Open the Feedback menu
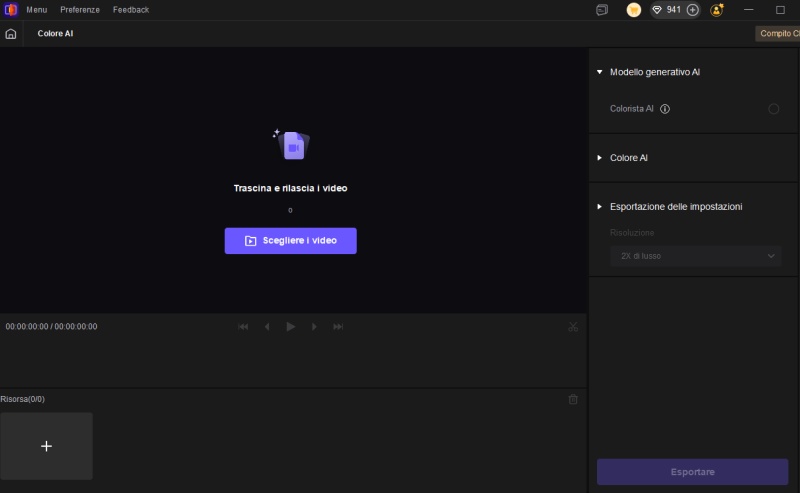 point(131,10)
